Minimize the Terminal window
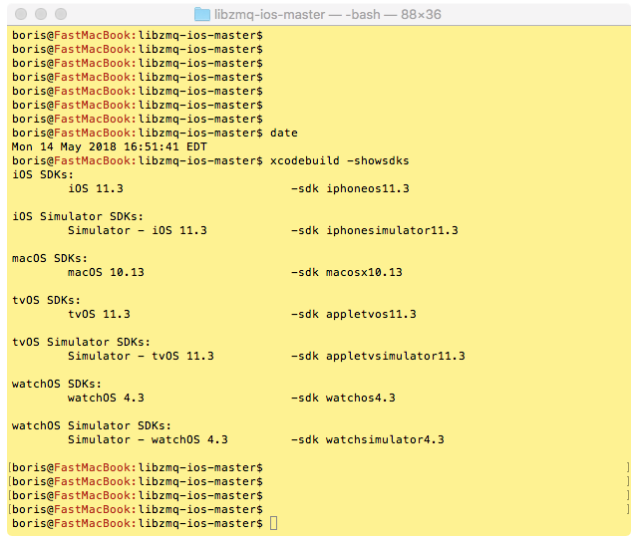This screenshot has height=540, width=638. click(42, 14)
